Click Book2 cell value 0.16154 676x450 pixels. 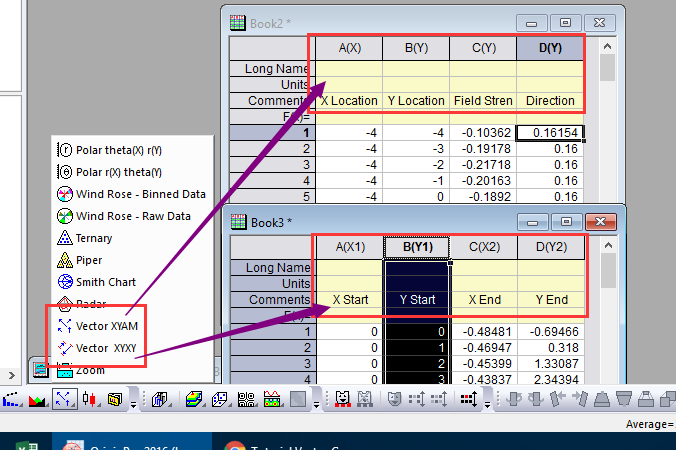551,133
